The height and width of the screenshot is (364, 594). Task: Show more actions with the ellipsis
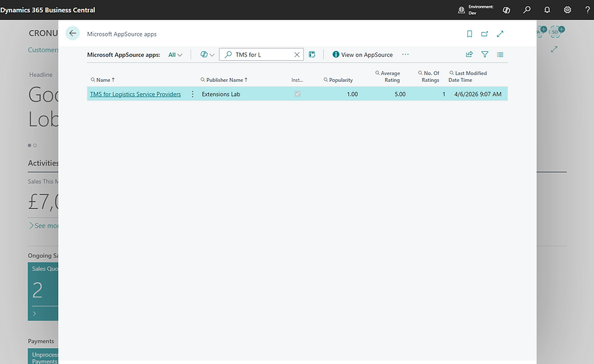pos(405,54)
